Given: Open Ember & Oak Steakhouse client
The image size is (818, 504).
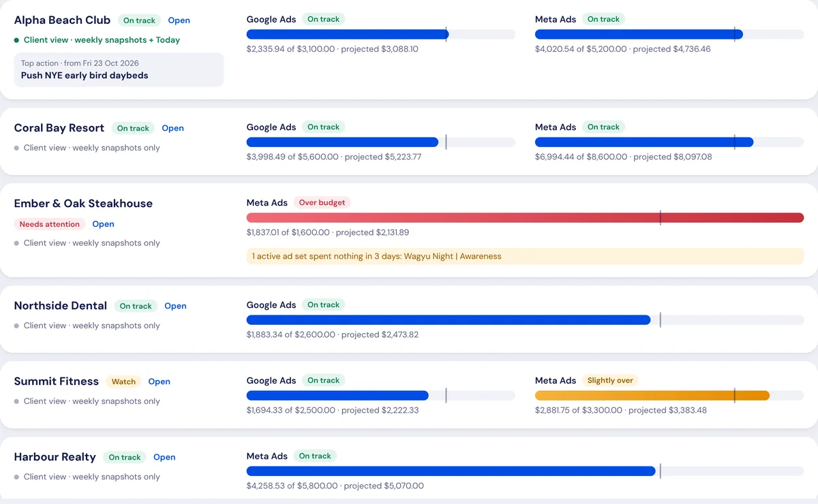Looking at the screenshot, I should pos(103,224).
